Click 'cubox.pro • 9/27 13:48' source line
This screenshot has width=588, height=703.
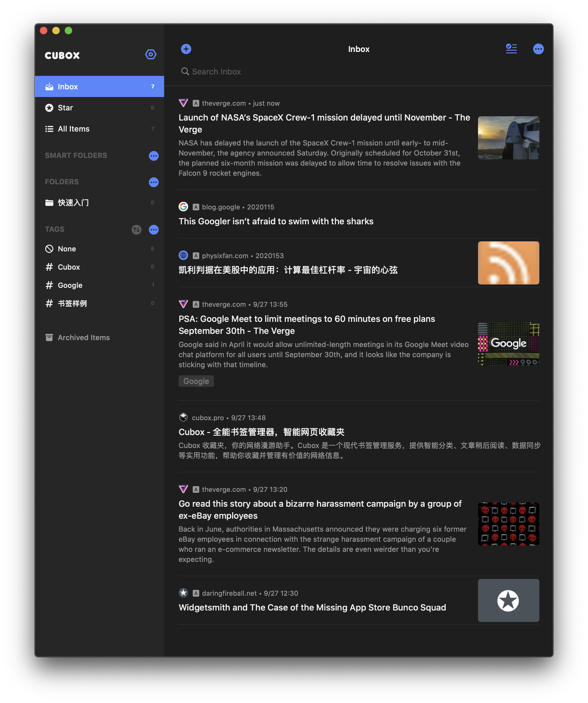[228, 418]
